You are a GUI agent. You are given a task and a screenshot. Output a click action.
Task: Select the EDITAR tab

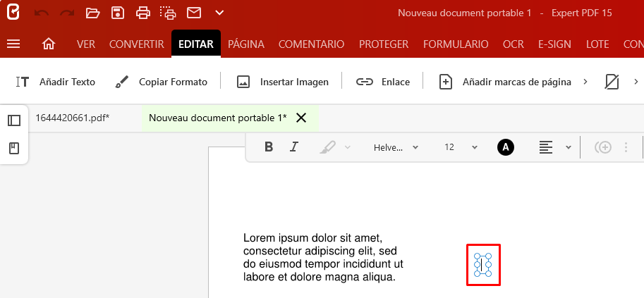[x=196, y=44]
